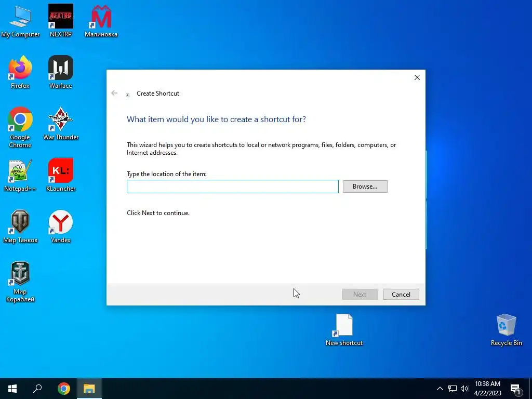Open the Windows Start menu
This screenshot has height=399, width=532.
click(x=12, y=389)
